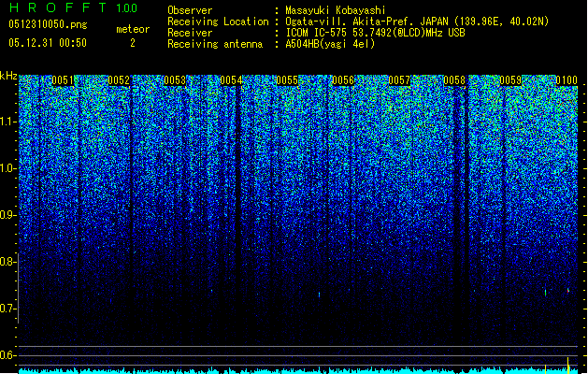588x374 pixels.
Task: Click the 0.6 kHz axis label
Action: pos(7,355)
